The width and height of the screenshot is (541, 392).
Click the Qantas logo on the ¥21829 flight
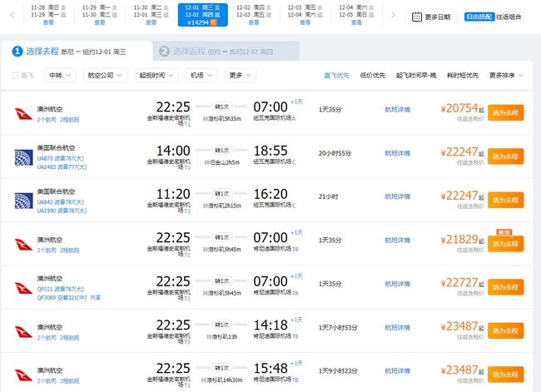23,245
